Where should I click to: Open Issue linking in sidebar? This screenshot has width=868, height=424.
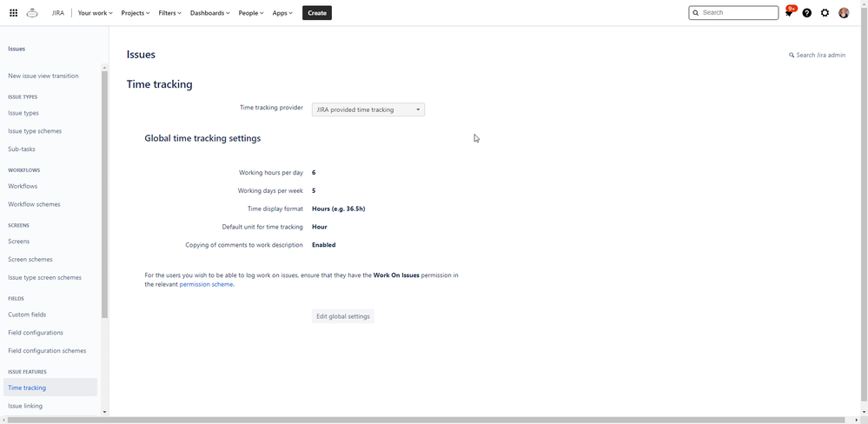[25, 406]
